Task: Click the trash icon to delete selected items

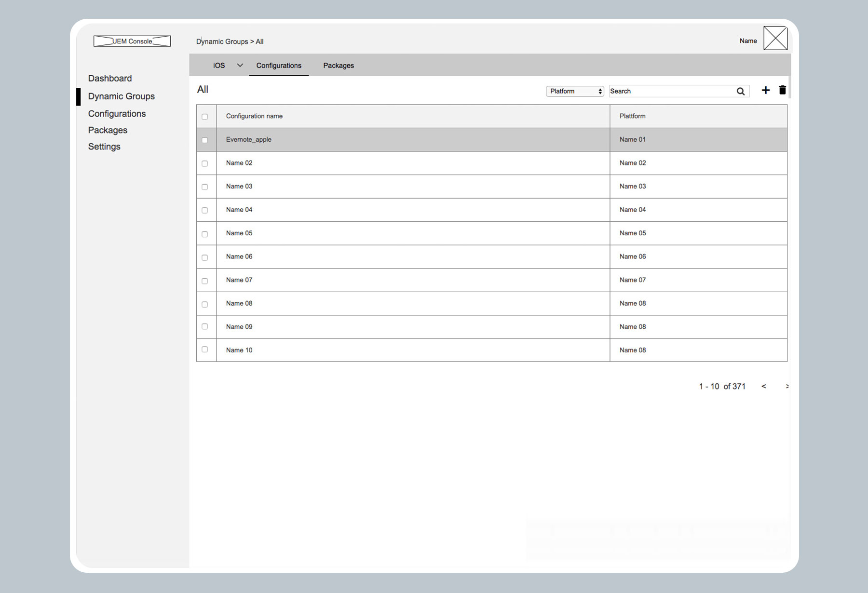Action: [x=783, y=90]
